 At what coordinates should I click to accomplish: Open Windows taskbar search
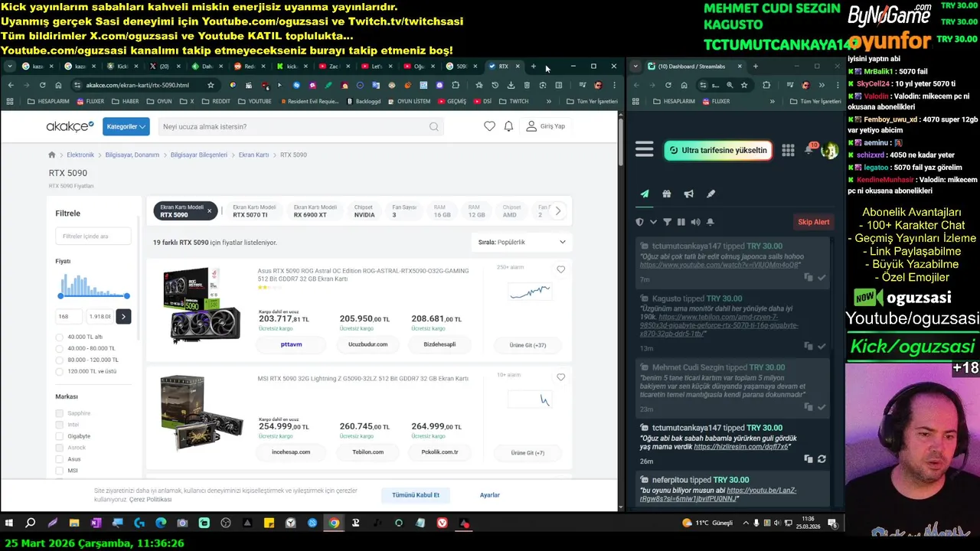click(x=31, y=523)
